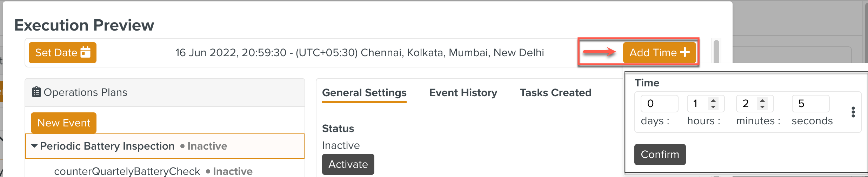Open the Tasks Created tab
The width and height of the screenshot is (868, 177).
(555, 93)
